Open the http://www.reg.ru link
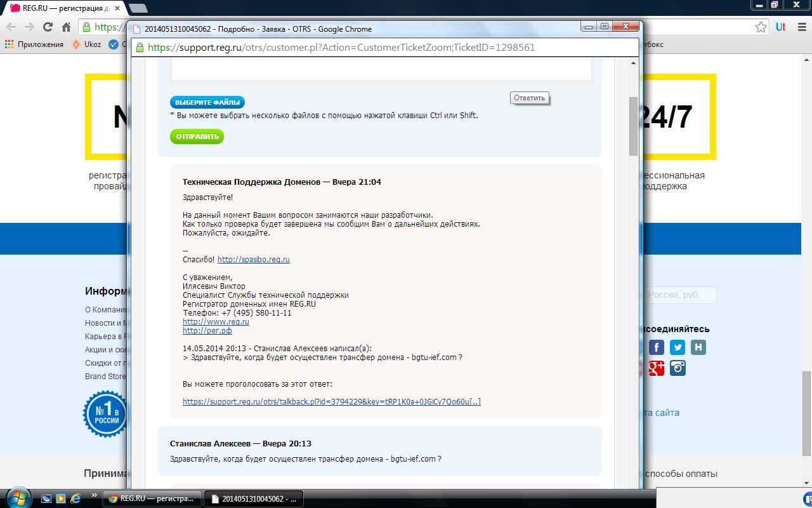The width and height of the screenshot is (812, 508). (x=216, y=322)
